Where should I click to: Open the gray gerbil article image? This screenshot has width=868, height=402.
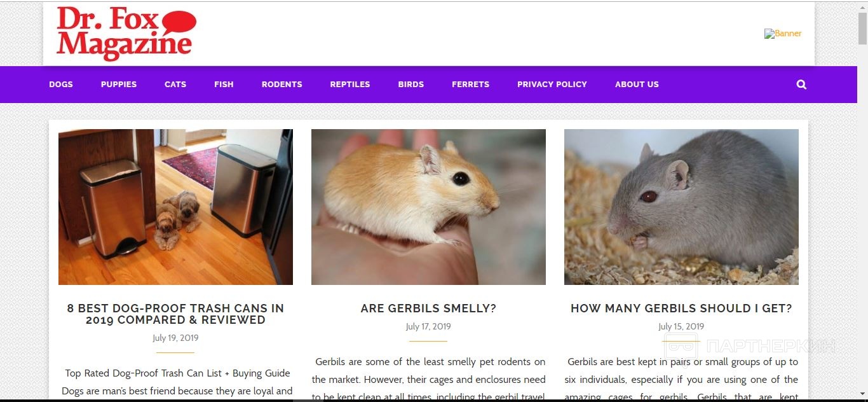[681, 207]
